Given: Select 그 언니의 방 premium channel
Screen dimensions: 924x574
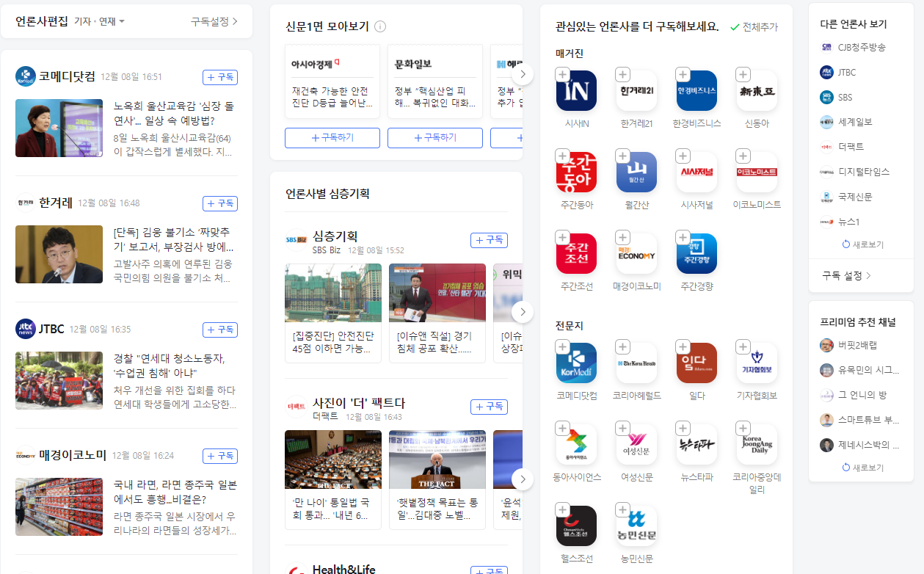Looking at the screenshot, I should 853,395.
